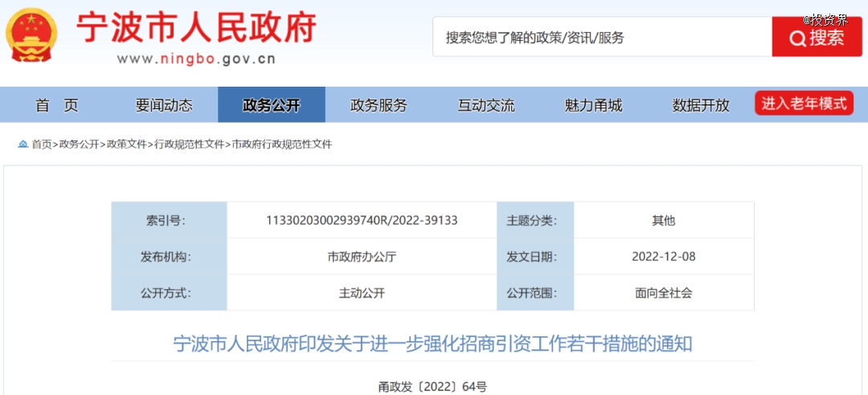Click the 宁波市人民政府 site title
Viewport: 868px width, 395px height.
197,26
